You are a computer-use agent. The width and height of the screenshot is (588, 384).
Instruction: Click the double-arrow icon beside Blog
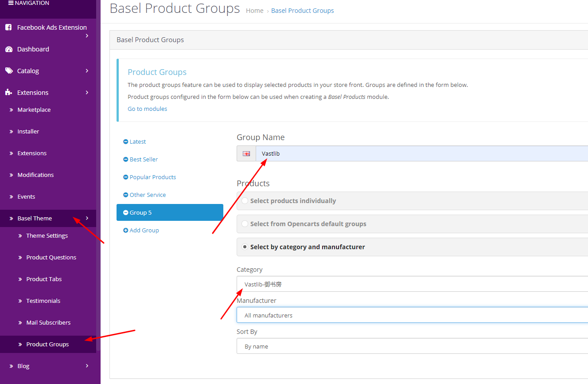[12, 366]
